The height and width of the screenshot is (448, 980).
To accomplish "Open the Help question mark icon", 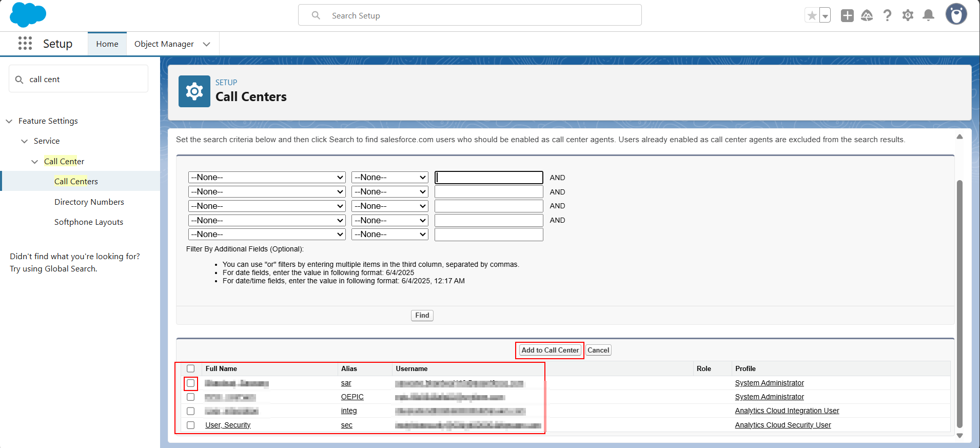I will (x=887, y=16).
